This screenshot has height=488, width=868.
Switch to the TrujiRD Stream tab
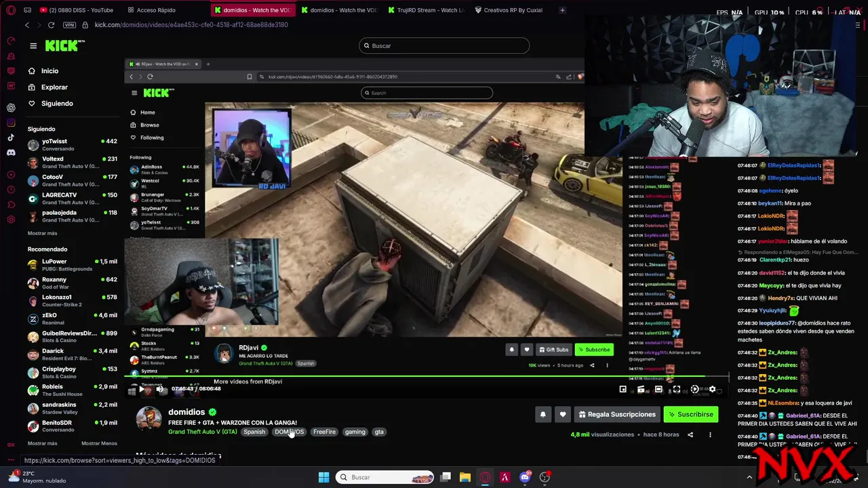tap(425, 10)
